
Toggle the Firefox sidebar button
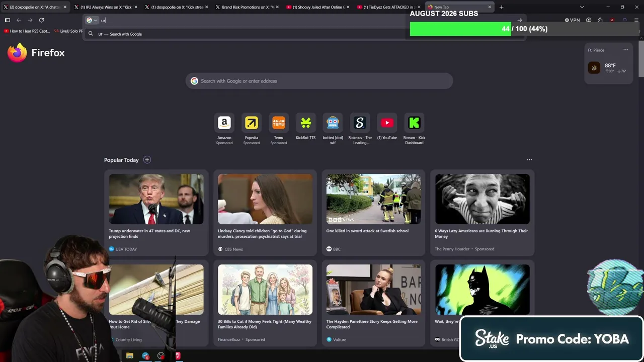8,20
